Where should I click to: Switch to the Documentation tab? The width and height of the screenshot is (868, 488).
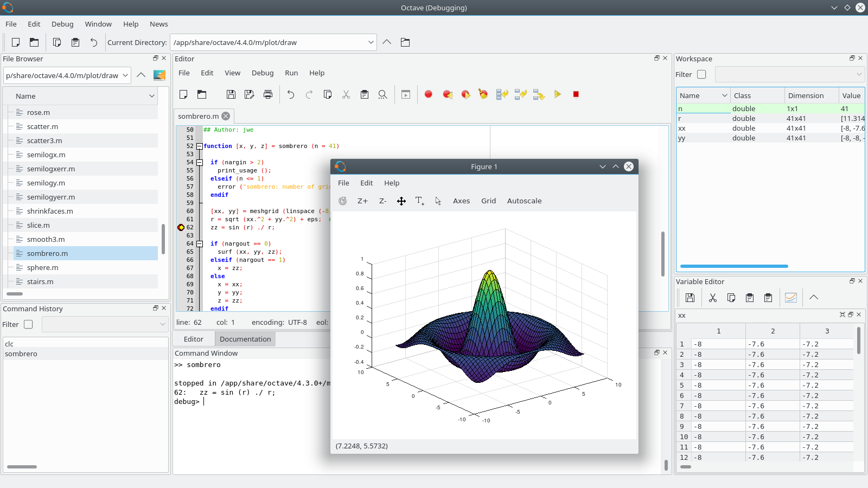(x=245, y=338)
